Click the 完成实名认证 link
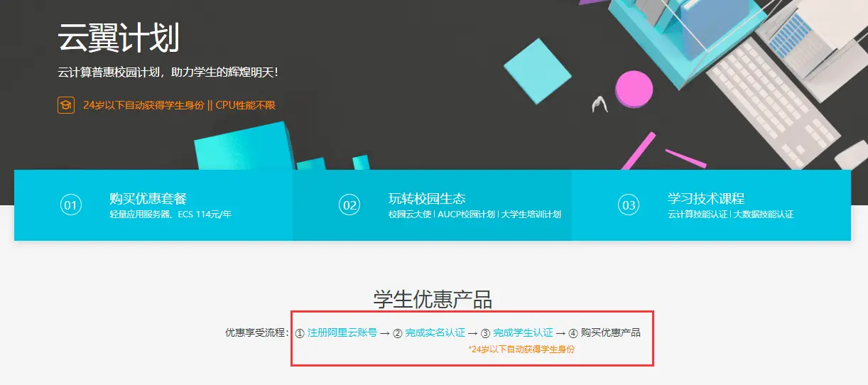This screenshot has width=868, height=385. [435, 332]
